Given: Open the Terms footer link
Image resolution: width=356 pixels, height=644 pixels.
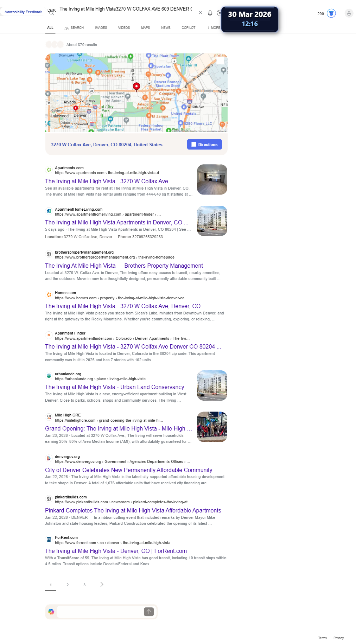Looking at the screenshot, I should point(323,638).
